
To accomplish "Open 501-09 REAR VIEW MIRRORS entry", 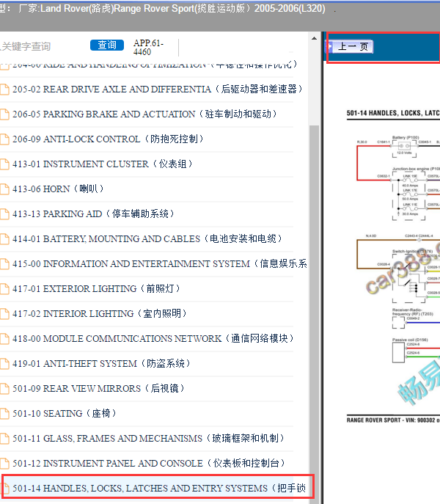I will [98, 389].
